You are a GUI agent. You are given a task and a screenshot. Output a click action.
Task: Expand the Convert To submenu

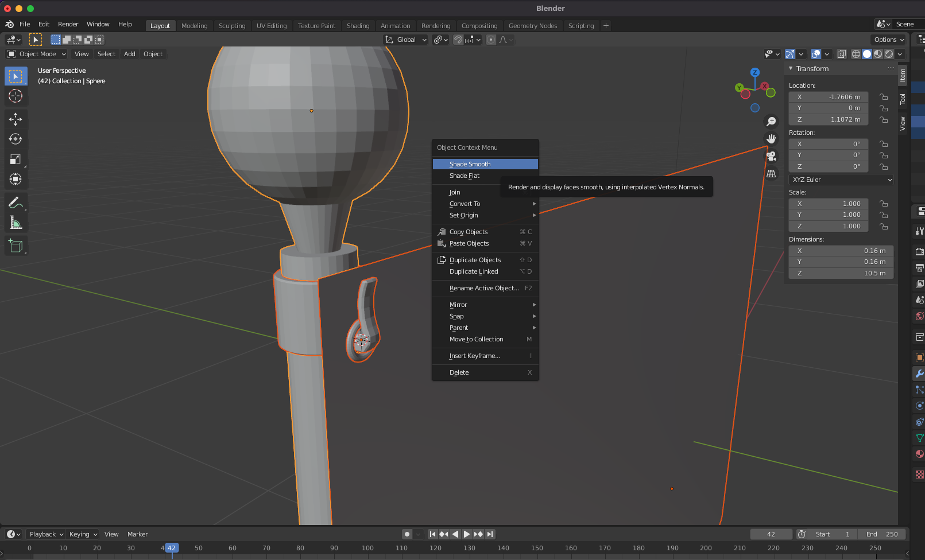click(x=485, y=204)
